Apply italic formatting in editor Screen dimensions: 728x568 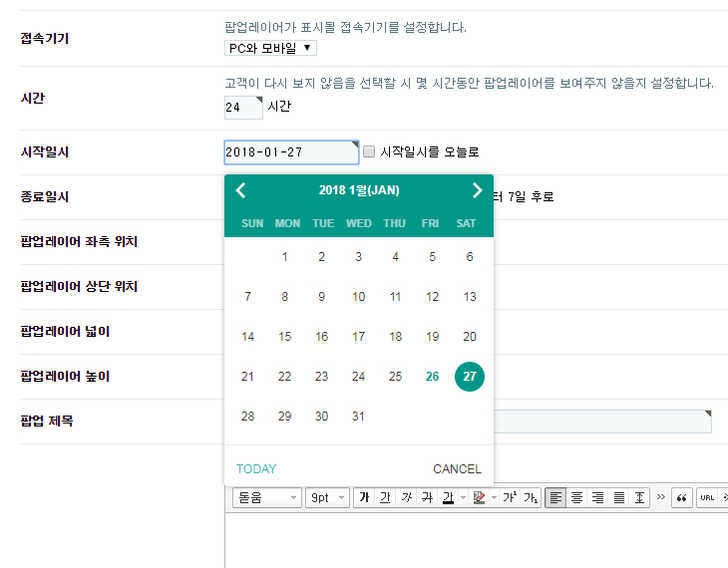click(406, 497)
